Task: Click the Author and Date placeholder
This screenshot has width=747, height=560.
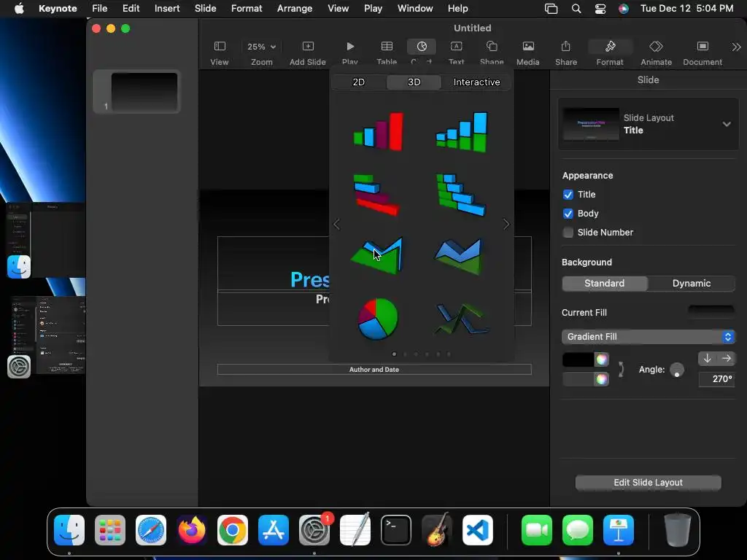Action: [x=374, y=370]
